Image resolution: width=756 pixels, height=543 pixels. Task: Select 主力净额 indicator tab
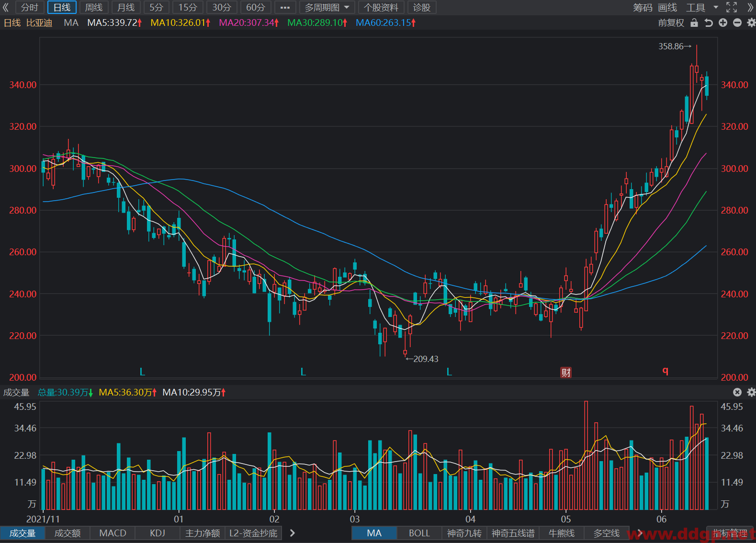[x=203, y=533]
